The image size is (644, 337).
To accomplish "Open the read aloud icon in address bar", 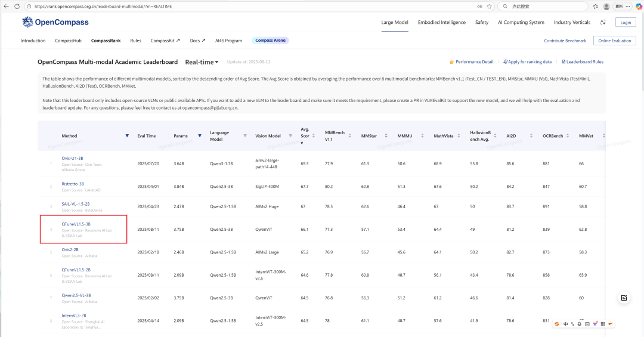I will (479, 6).
